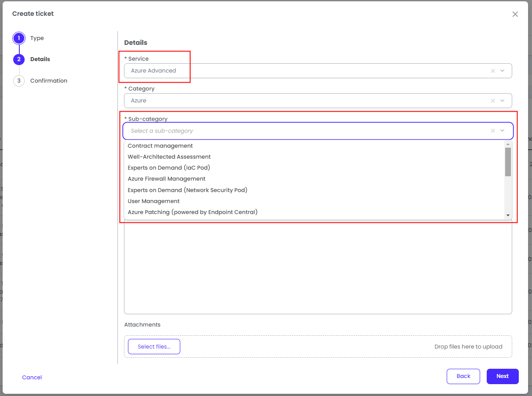Screen dimensions: 532x396
Task: Click the Sub-category field label
Action: (x=146, y=119)
